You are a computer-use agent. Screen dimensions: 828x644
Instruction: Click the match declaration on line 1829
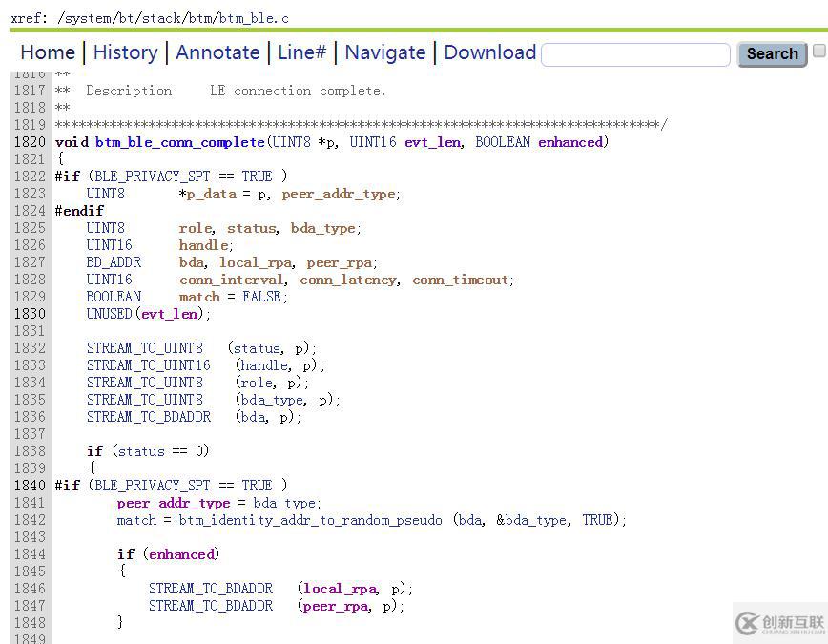click(199, 297)
